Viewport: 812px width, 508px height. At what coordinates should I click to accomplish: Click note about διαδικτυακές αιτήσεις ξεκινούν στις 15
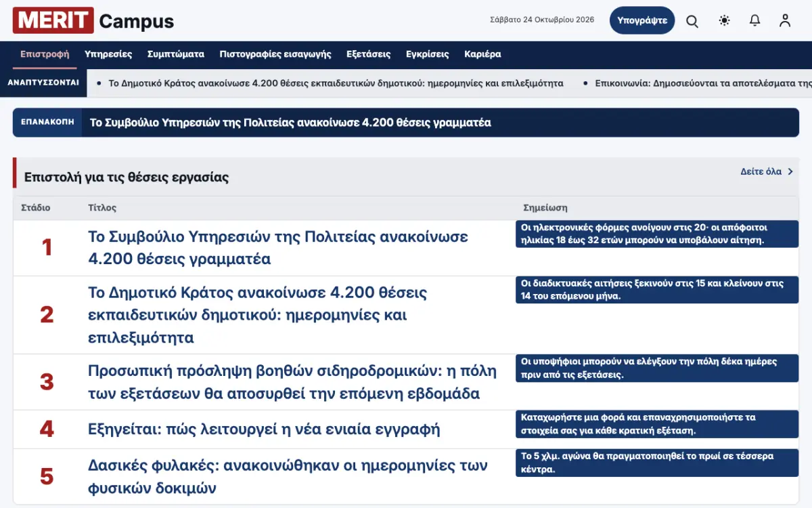click(657, 289)
